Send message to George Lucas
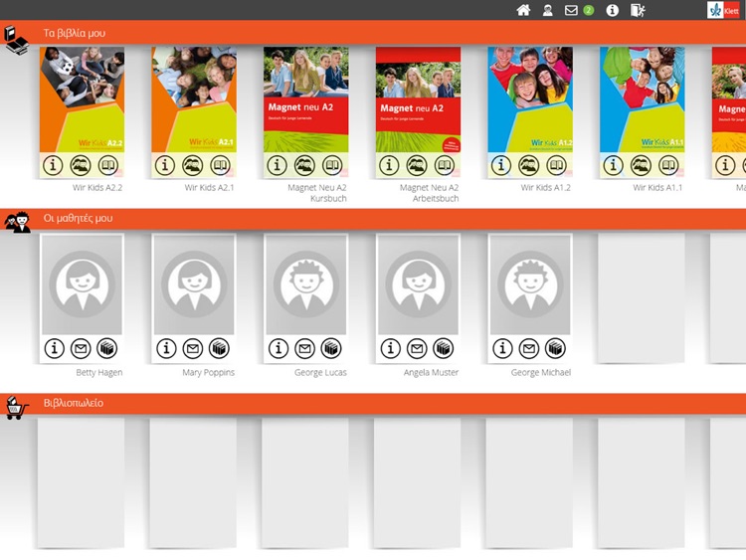746x560 pixels. (305, 349)
